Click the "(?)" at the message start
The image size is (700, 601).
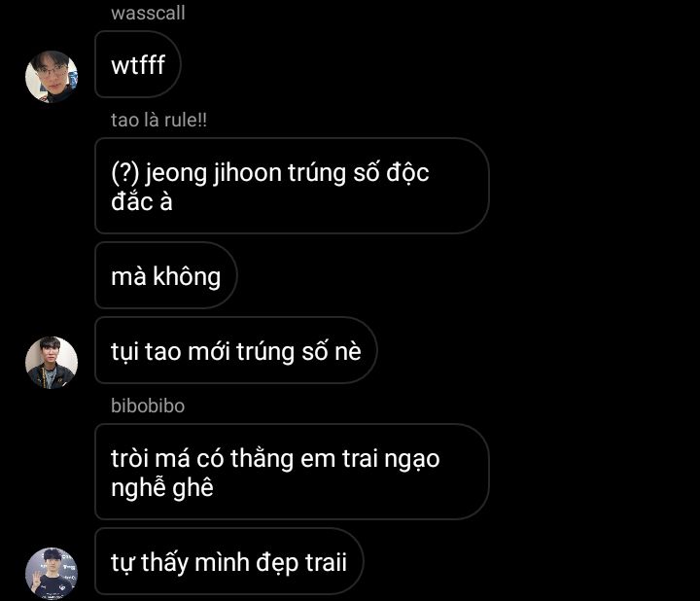(x=125, y=173)
